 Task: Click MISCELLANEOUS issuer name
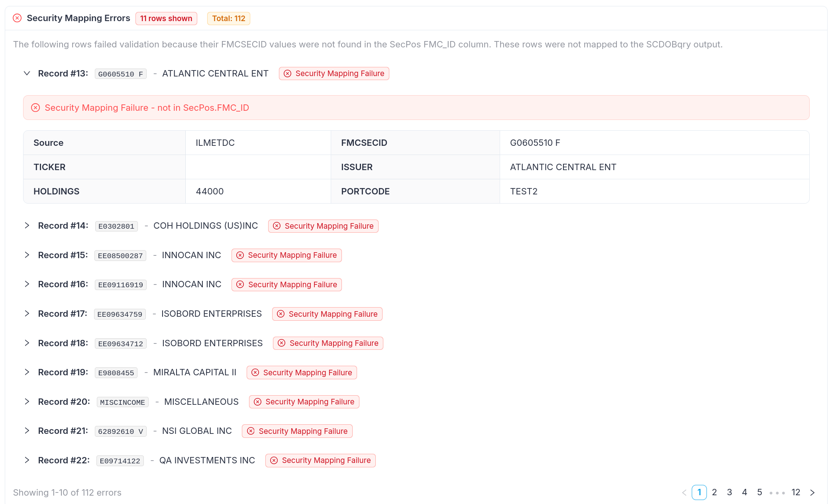click(201, 402)
